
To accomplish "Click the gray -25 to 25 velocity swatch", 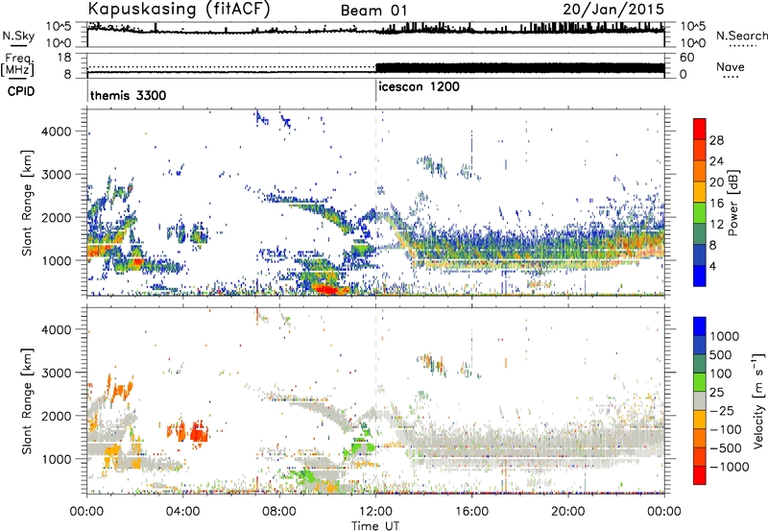I will (700, 400).
